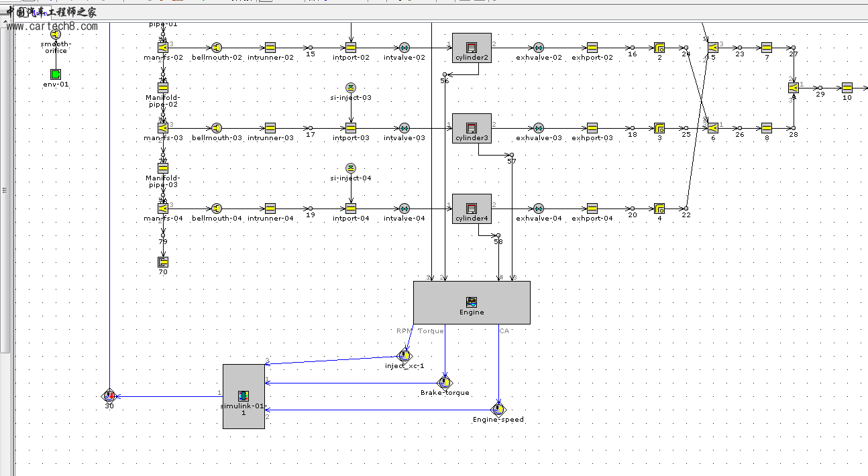Select the cylinder2 component
Viewport: 868px width, 476px height.
click(472, 48)
